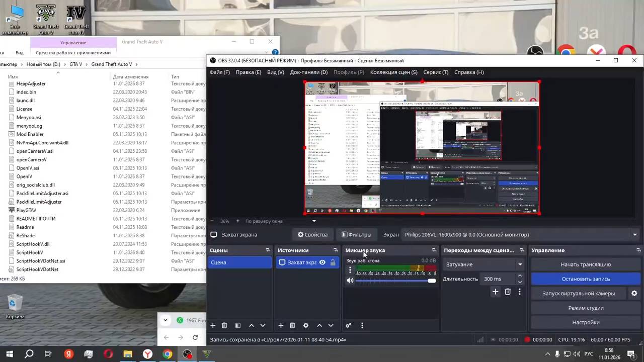644x362 pixels.
Task: Remove selected source using trash icon
Action: (x=292, y=326)
